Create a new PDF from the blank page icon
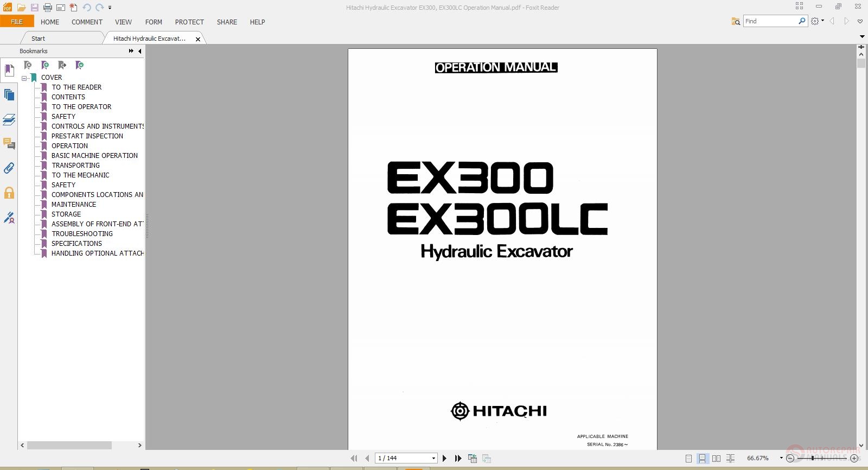 point(73,8)
